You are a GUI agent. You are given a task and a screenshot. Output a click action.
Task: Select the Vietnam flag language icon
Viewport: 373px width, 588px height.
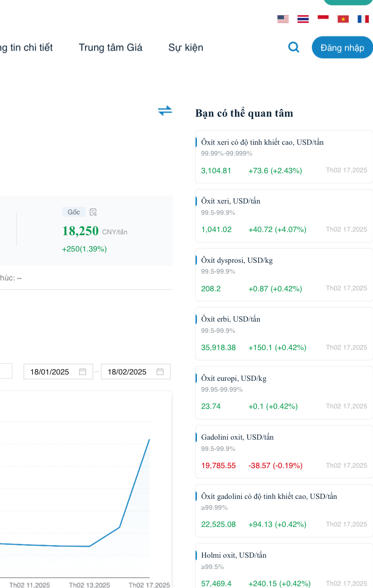coord(343,19)
